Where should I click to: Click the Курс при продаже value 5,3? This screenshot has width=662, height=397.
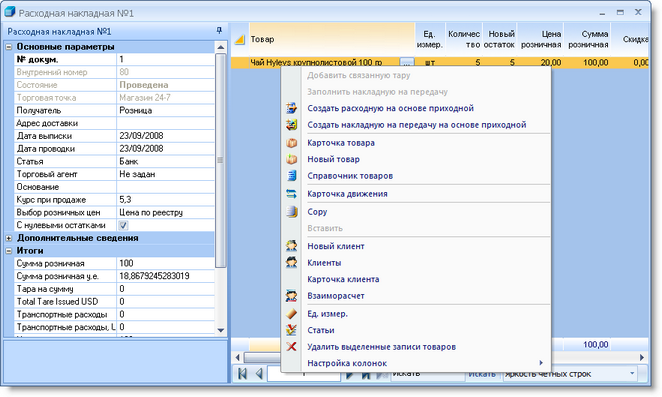166,200
